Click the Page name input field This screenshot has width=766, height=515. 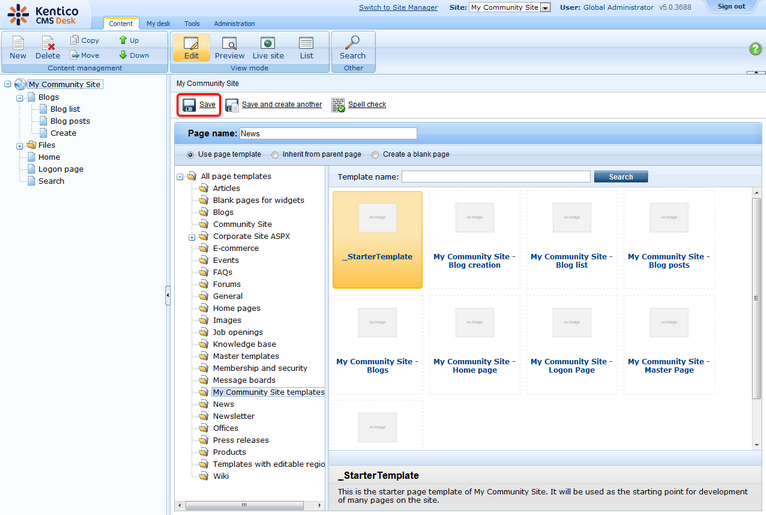click(328, 133)
